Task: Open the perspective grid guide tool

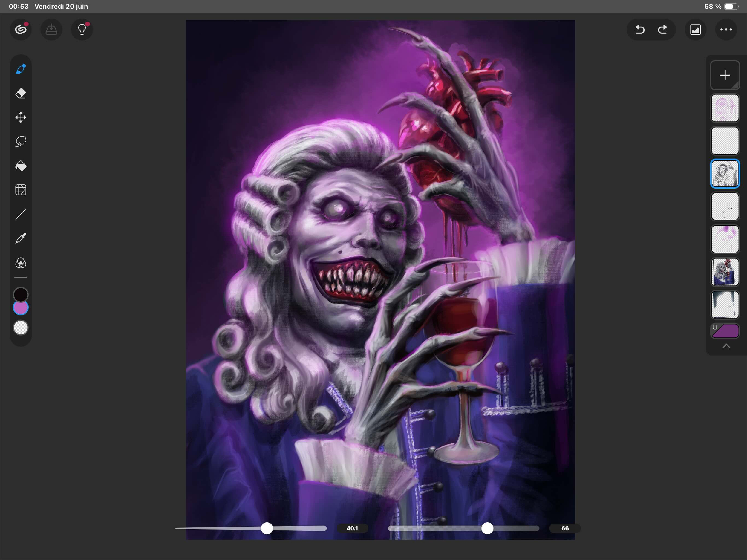Action: [x=21, y=190]
